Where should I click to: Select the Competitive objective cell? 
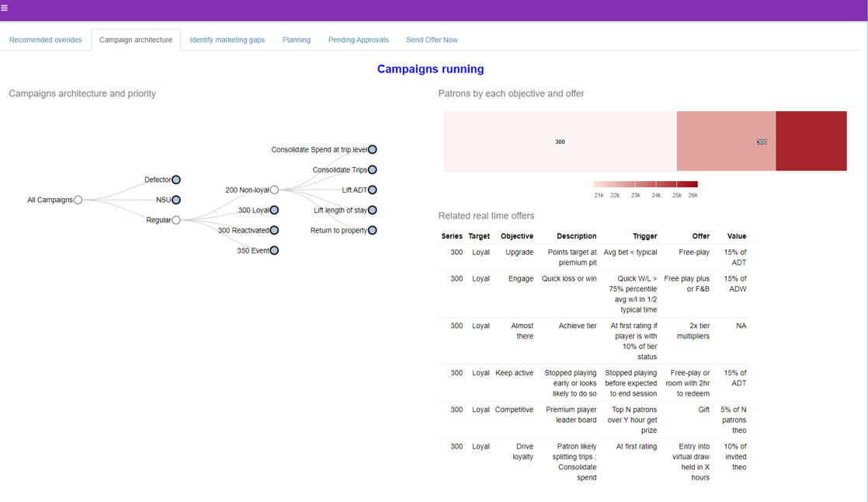514,410
